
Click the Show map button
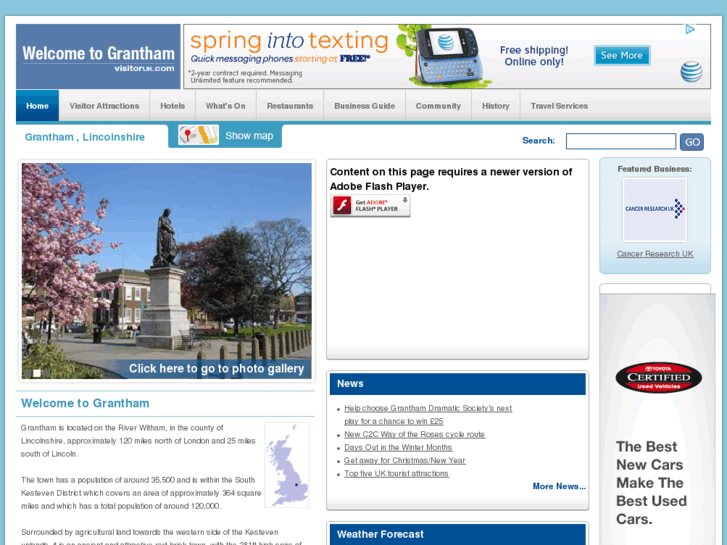(x=225, y=136)
